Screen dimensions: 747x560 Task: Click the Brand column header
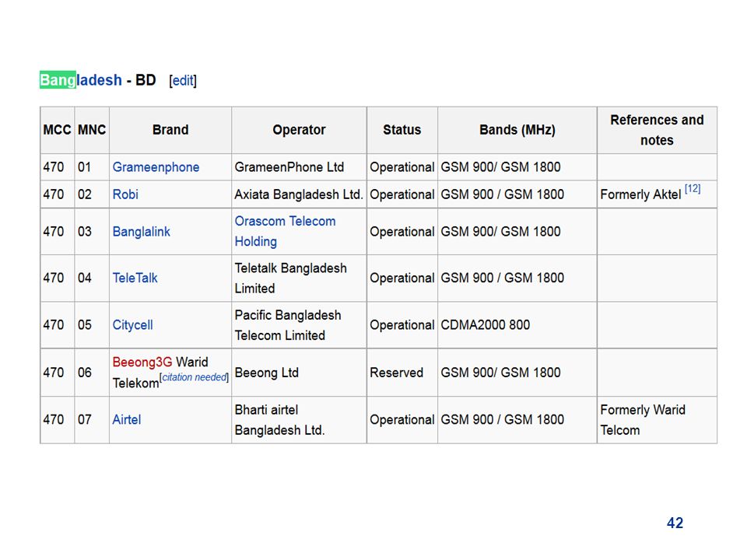[x=170, y=130]
